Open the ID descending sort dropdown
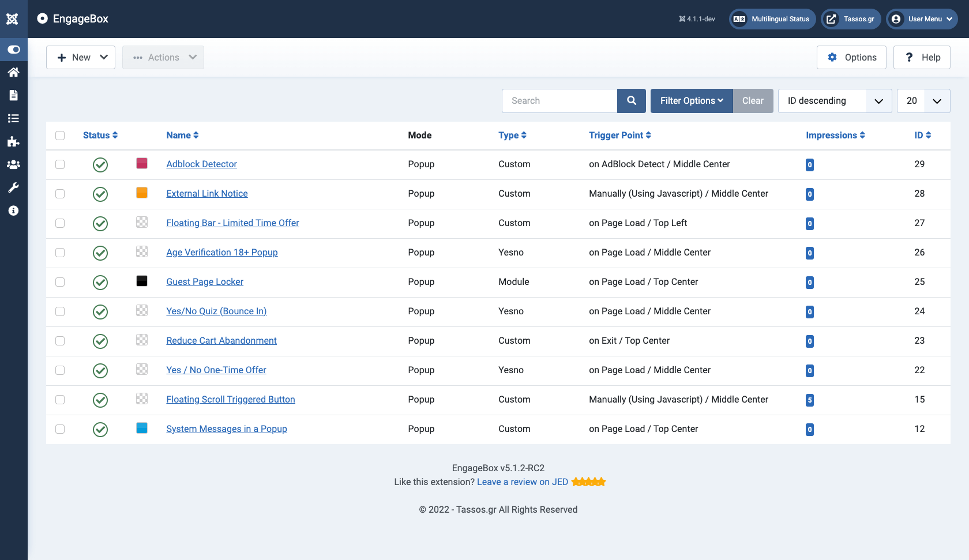969x560 pixels. tap(835, 101)
